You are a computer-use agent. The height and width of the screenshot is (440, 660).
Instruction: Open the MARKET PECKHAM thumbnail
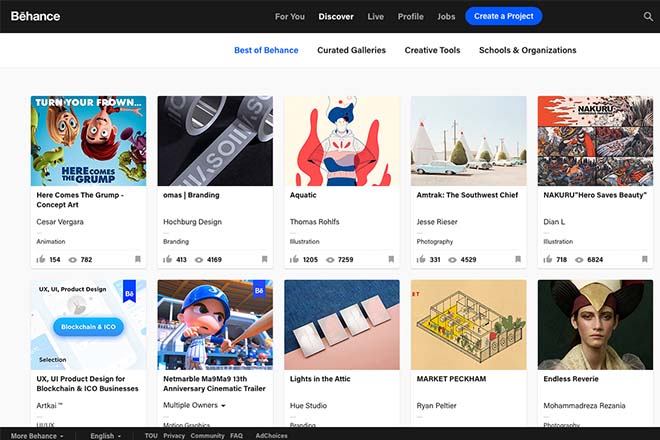(x=468, y=325)
